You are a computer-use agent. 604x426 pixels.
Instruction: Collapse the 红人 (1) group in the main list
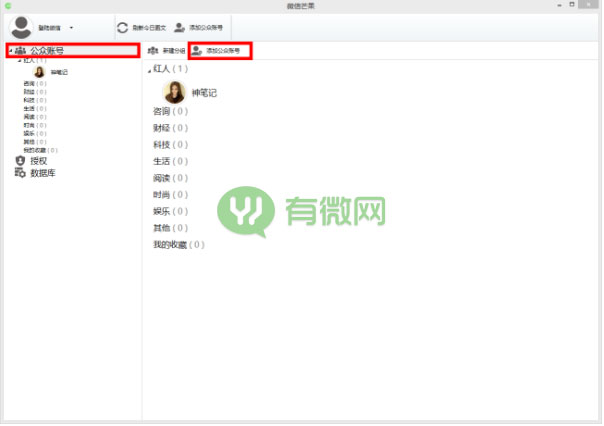149,71
